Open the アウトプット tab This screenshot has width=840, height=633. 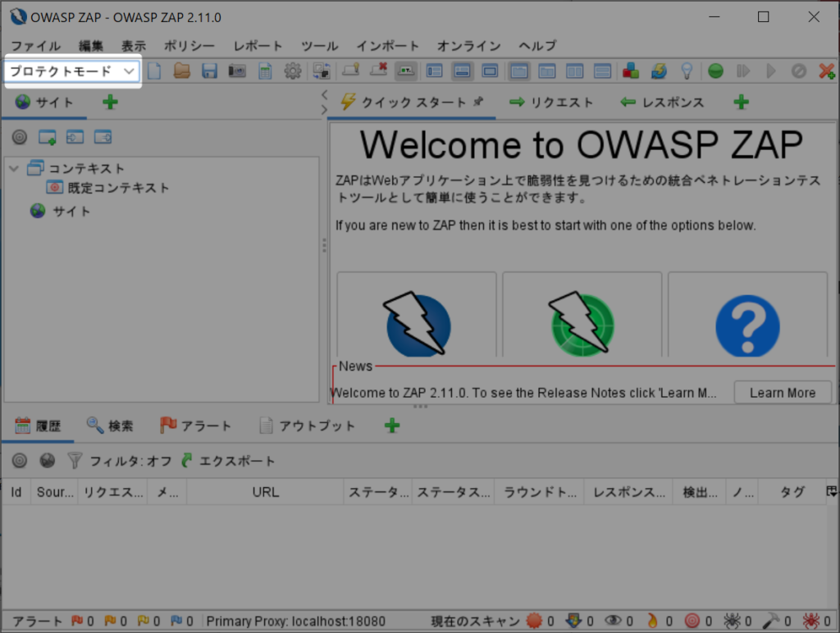tap(308, 426)
